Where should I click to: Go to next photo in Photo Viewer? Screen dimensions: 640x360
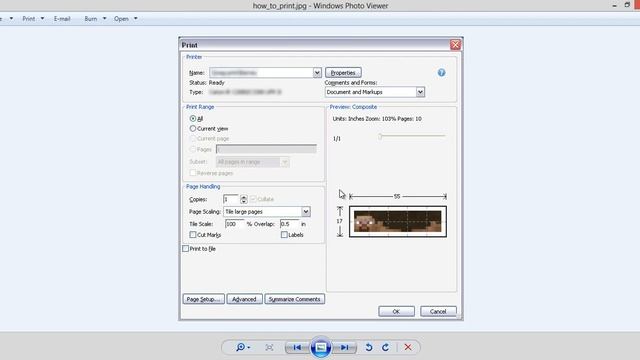click(345, 347)
